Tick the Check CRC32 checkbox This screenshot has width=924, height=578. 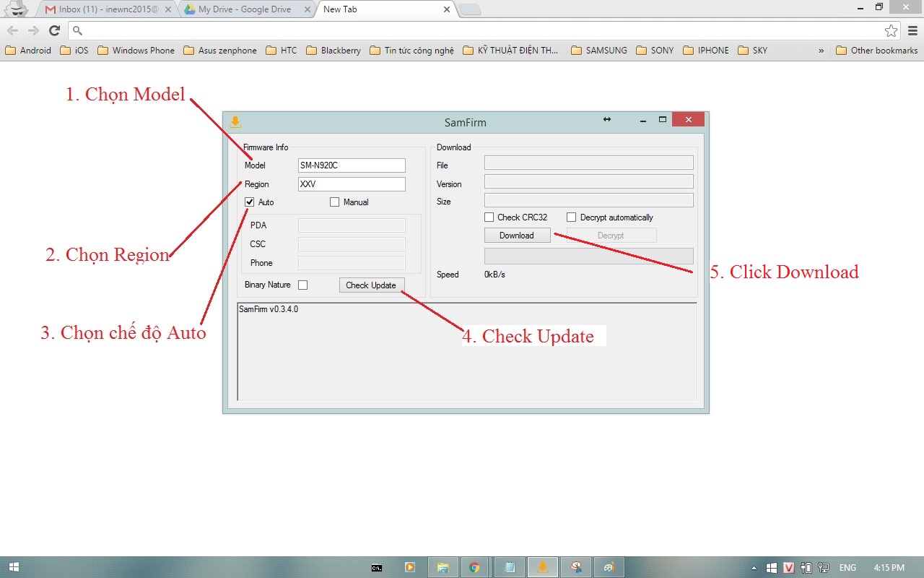(x=489, y=217)
